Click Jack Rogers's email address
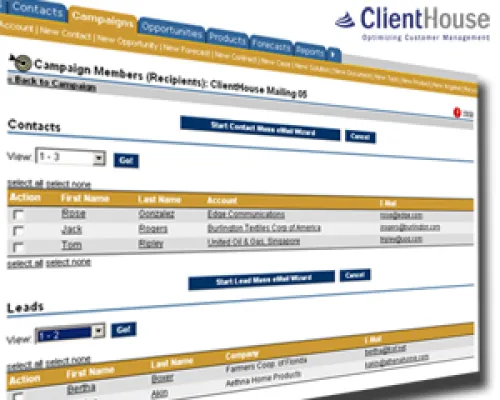The image size is (500, 400). 410,227
